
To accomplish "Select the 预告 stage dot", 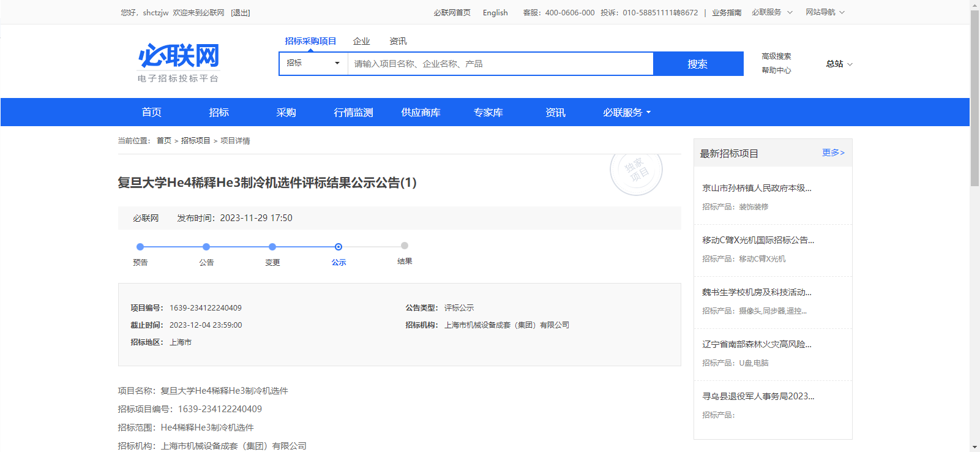I will (140, 247).
